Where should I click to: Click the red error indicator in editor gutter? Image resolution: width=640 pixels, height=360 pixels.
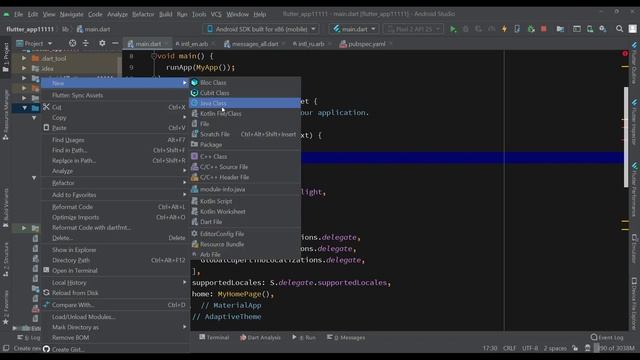(625, 53)
